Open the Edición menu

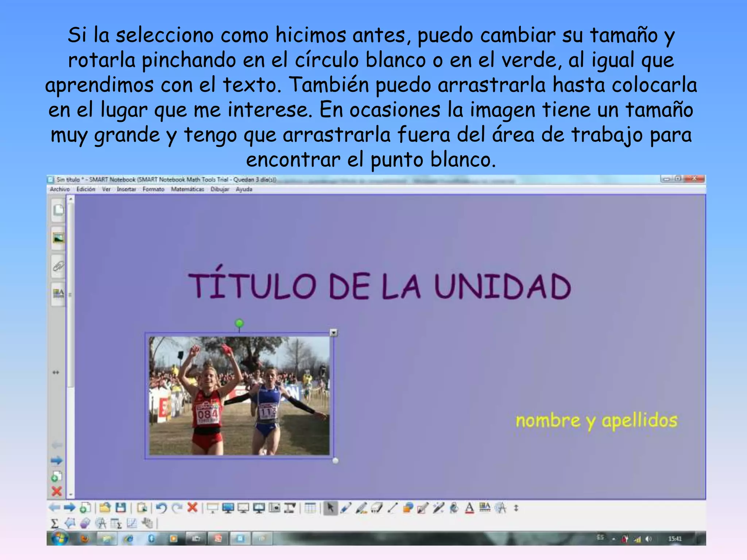point(86,189)
